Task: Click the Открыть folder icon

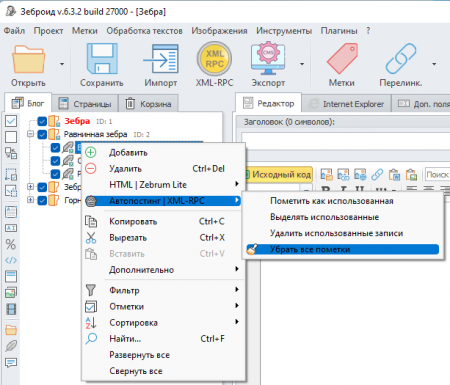Action: tap(28, 59)
